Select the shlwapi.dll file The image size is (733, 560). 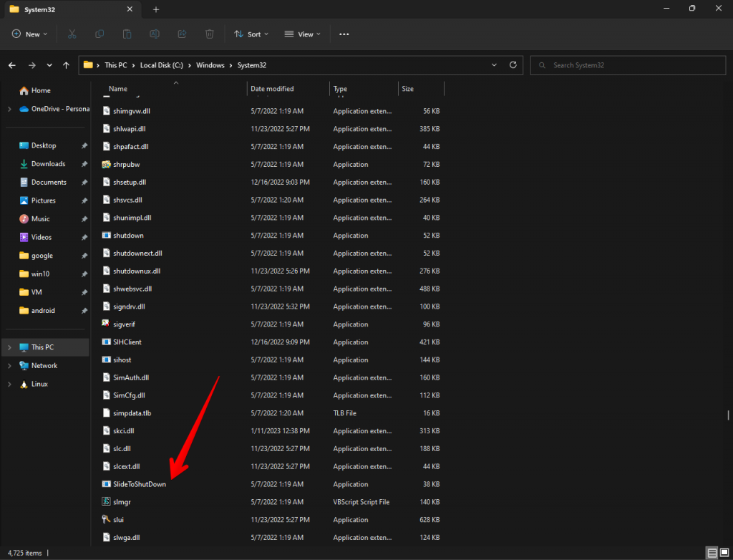coord(129,129)
